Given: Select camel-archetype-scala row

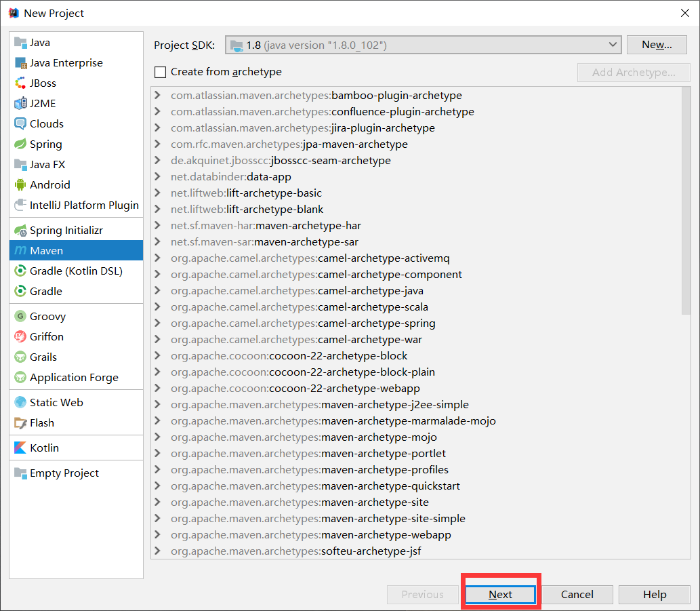Looking at the screenshot, I should [416, 307].
